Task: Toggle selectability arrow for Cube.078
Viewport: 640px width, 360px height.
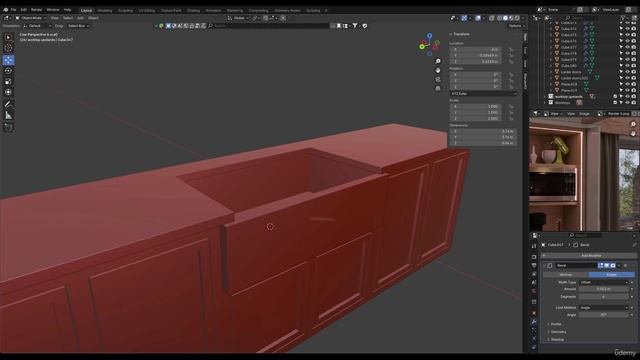Action: 621,53
